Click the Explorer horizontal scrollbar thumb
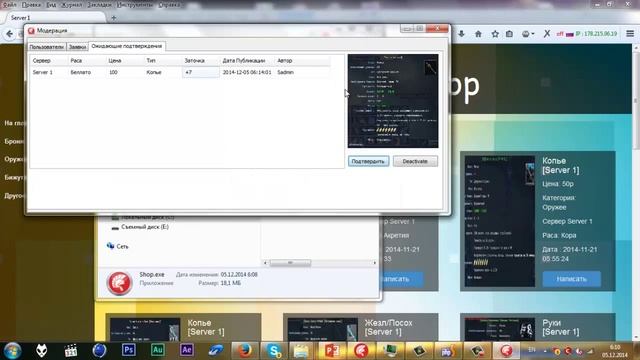The height and width of the screenshot is (360, 640). click(x=290, y=263)
